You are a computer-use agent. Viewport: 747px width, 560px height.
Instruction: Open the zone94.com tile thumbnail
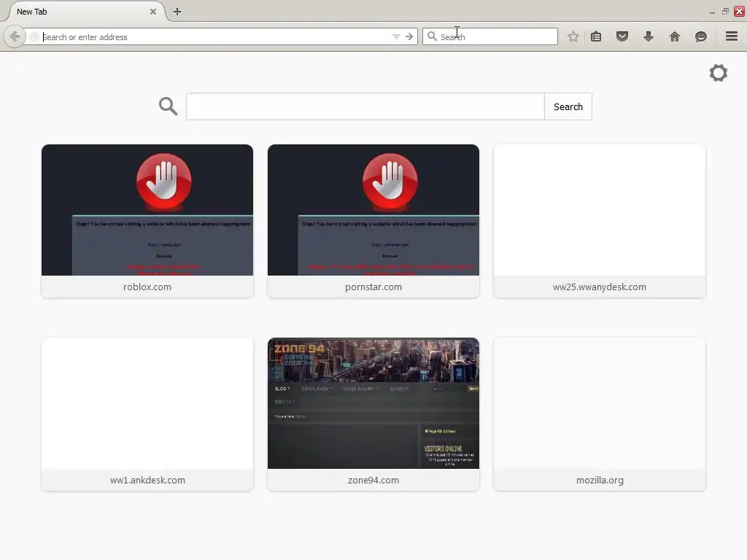pyautogui.click(x=373, y=403)
